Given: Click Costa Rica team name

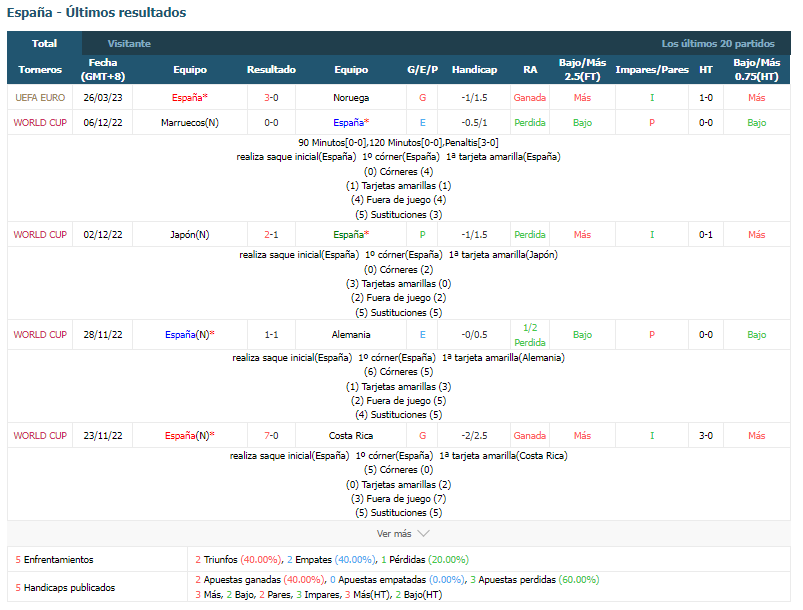Looking at the screenshot, I should pyautogui.click(x=351, y=435).
